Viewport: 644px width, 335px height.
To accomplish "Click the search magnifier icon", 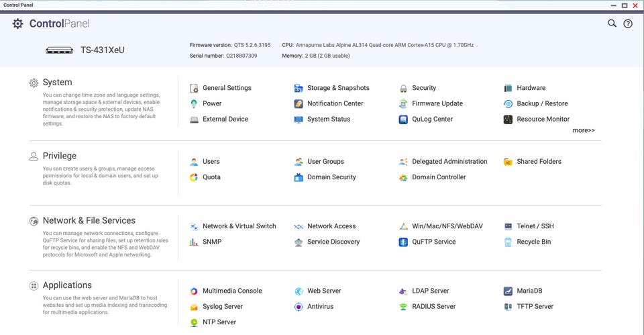I will coord(612,23).
